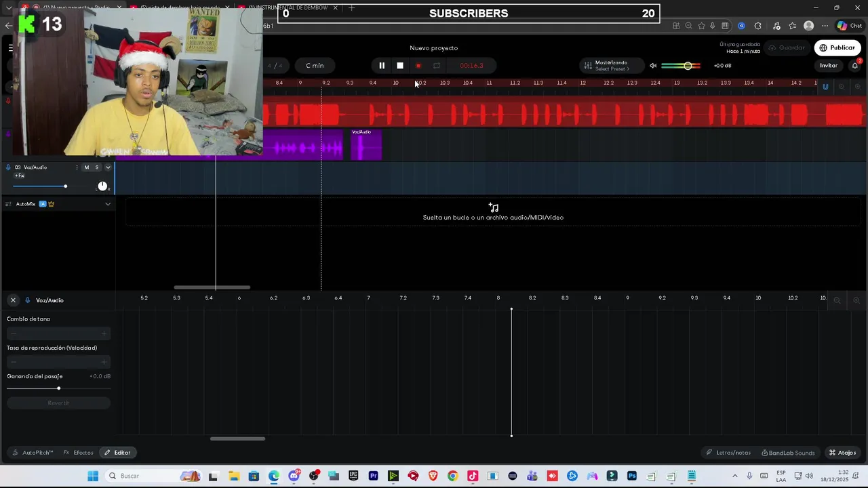Select the purple Voz/Audio clip

pos(366,145)
